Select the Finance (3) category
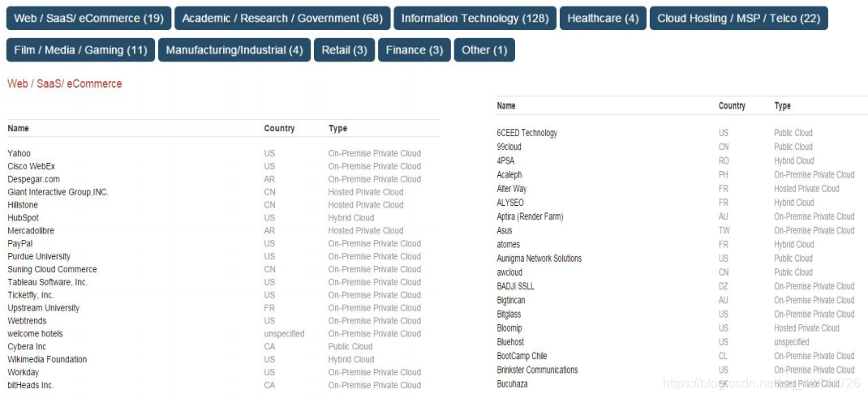This screenshot has height=398, width=868. point(414,49)
